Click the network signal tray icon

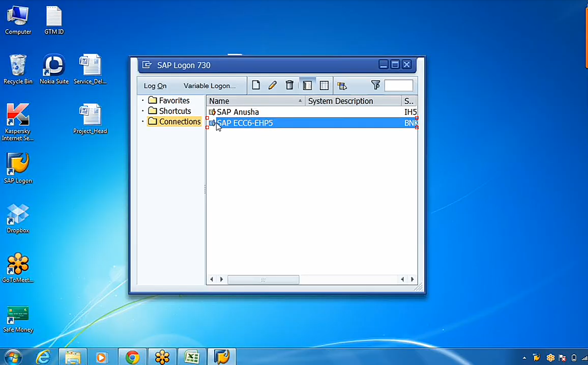[x=584, y=358]
